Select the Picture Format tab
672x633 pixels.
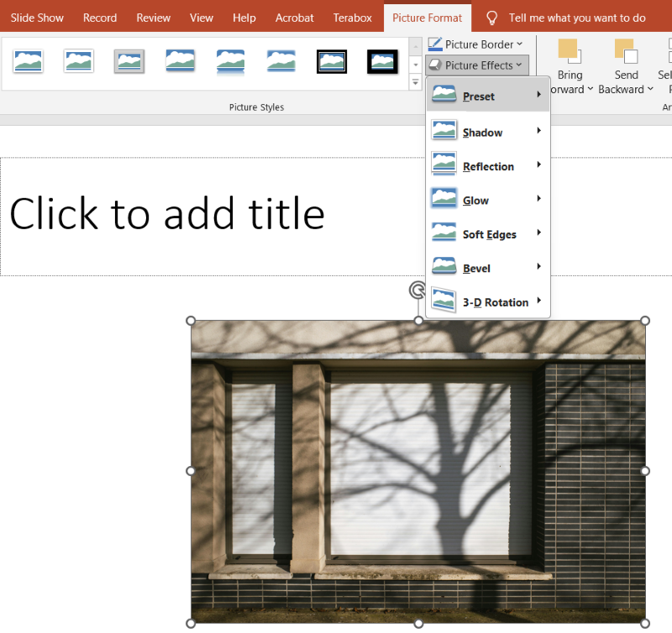[x=427, y=18]
